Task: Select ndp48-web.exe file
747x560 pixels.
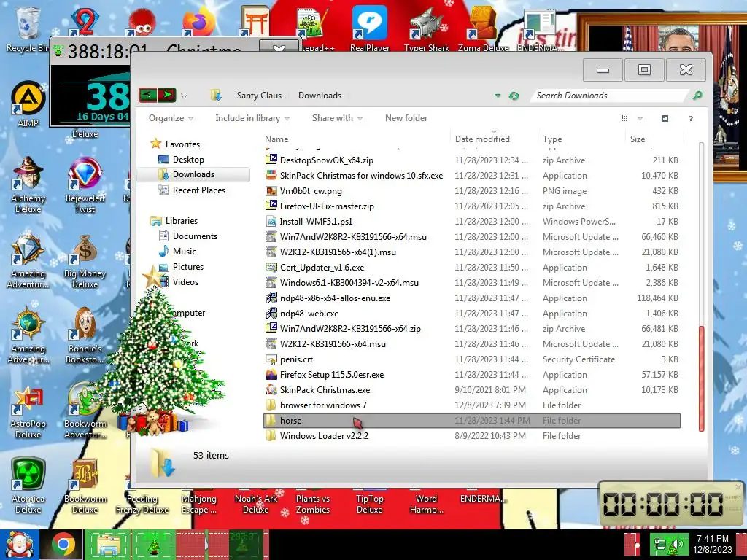Action: 472,314
